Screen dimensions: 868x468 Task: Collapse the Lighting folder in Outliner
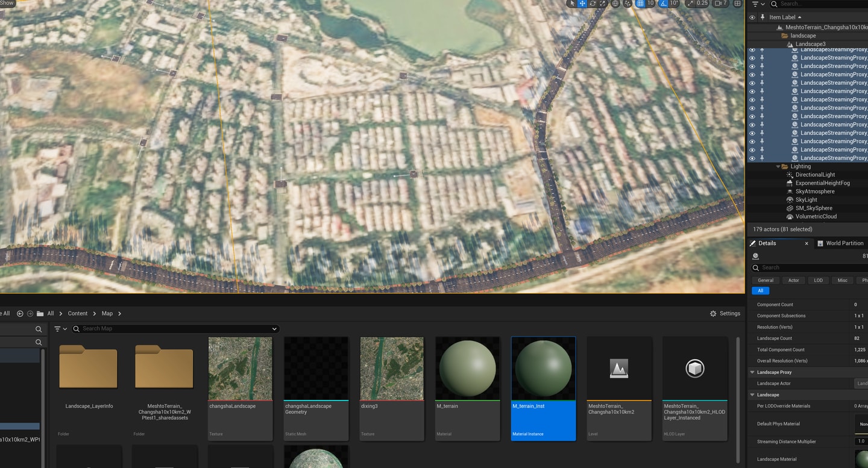pos(778,166)
